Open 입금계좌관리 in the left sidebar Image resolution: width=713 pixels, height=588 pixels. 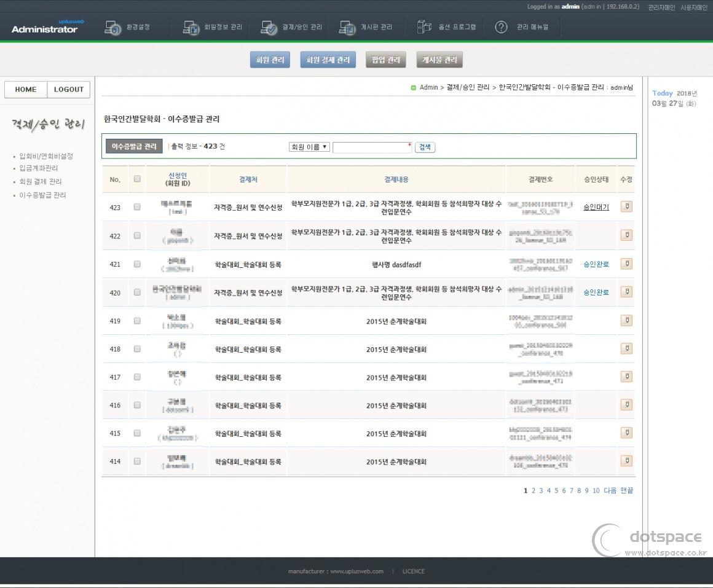[x=39, y=168]
